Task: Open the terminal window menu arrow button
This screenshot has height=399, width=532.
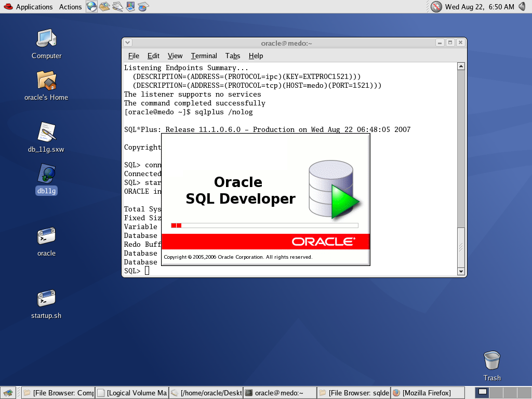Action: [x=128, y=43]
